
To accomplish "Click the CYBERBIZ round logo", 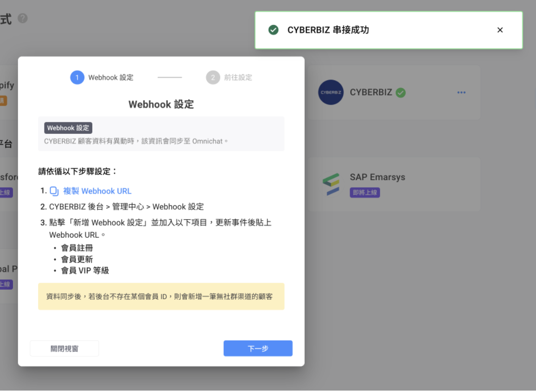I will point(331,92).
